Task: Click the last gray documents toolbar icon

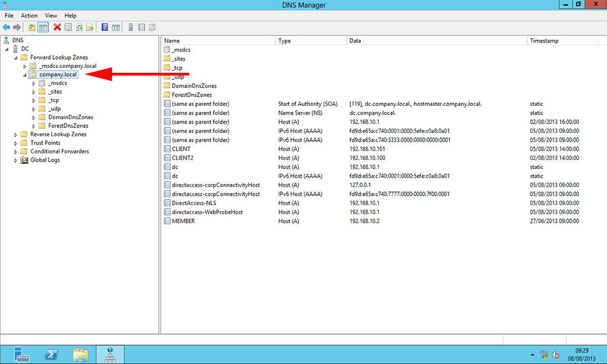Action: click(x=152, y=28)
